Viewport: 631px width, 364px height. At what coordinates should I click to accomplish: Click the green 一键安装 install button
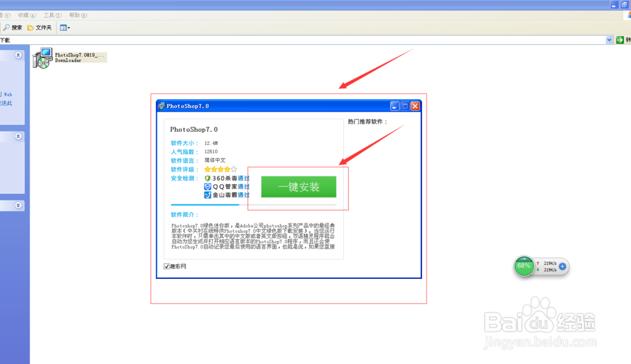click(298, 187)
